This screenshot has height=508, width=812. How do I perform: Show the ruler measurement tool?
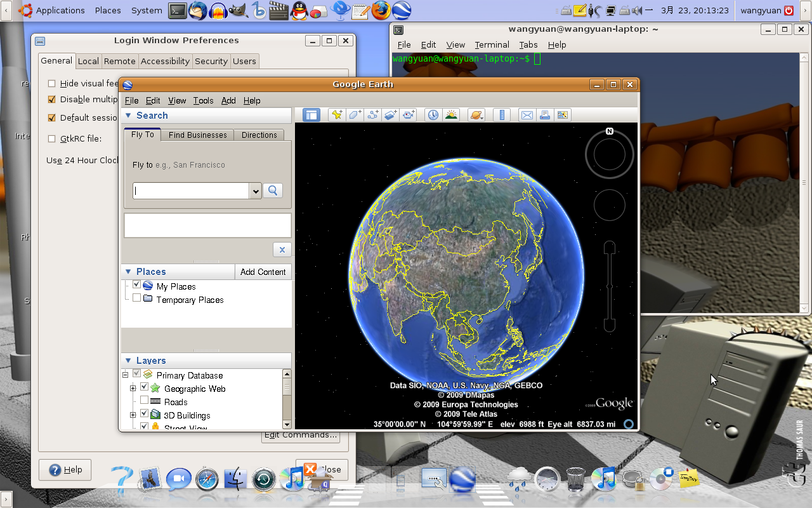click(x=502, y=115)
